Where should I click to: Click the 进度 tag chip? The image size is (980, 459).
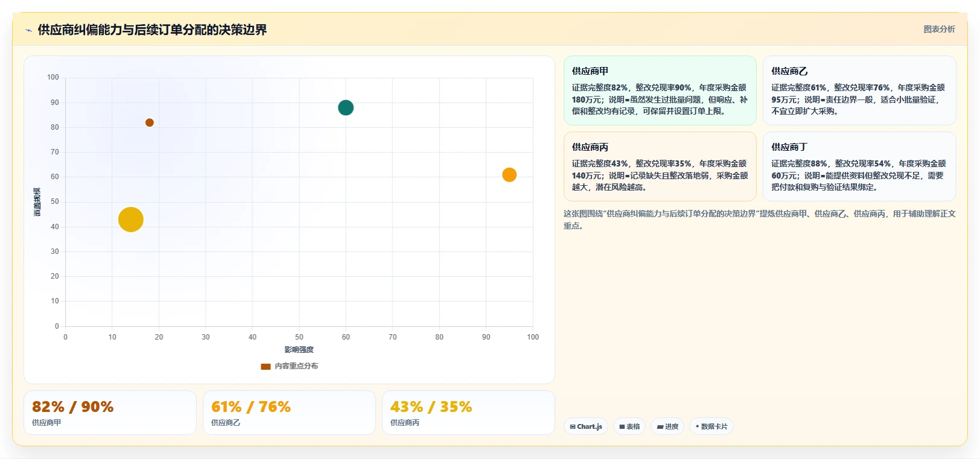click(x=667, y=426)
